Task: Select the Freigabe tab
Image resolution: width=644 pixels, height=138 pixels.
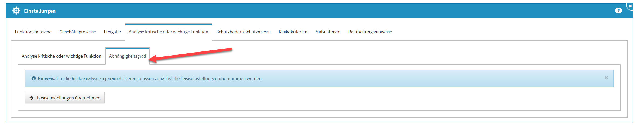Action: (x=112, y=32)
